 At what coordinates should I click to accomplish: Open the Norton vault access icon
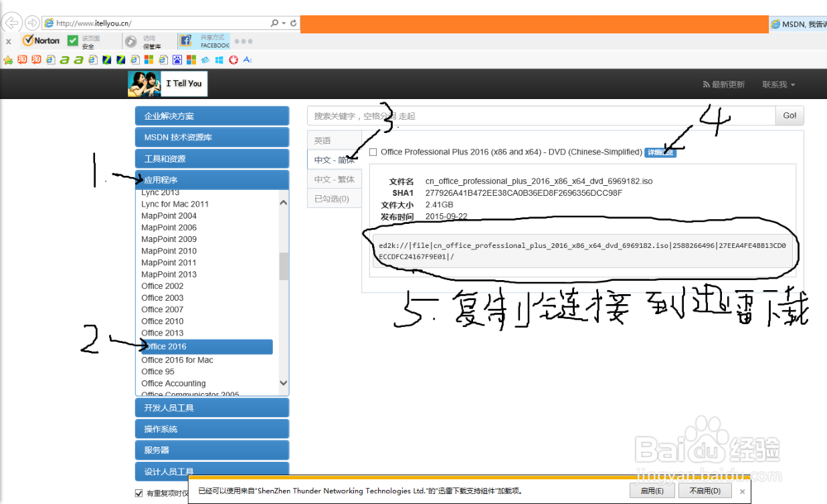click(131, 41)
